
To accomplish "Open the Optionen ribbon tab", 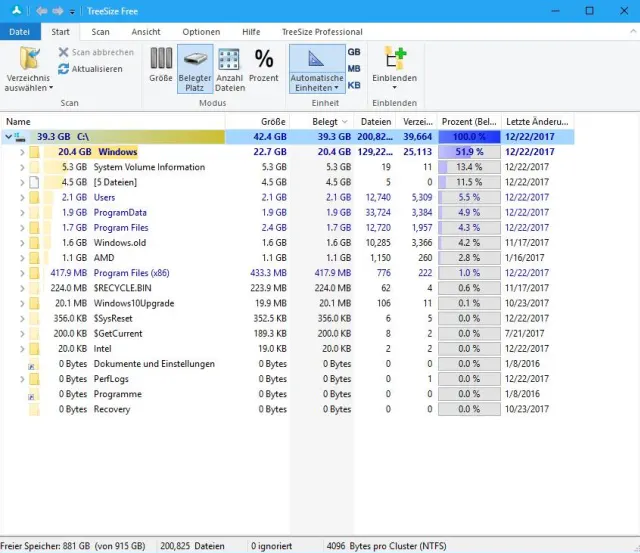I will point(201,32).
